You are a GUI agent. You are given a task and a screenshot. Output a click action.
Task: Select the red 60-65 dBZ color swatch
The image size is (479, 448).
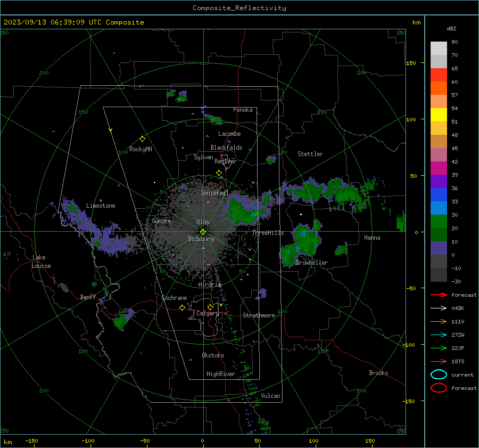pos(439,75)
